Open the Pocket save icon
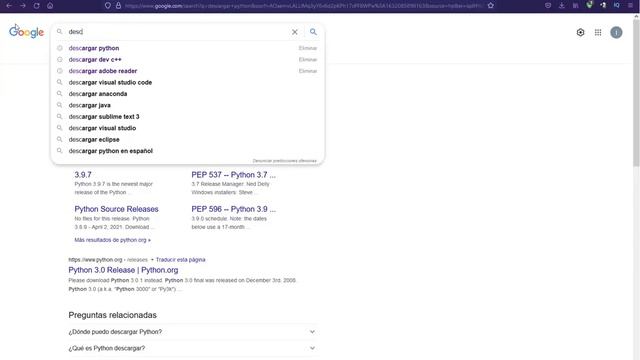Viewport: 640px width, 360px height. click(x=548, y=6)
